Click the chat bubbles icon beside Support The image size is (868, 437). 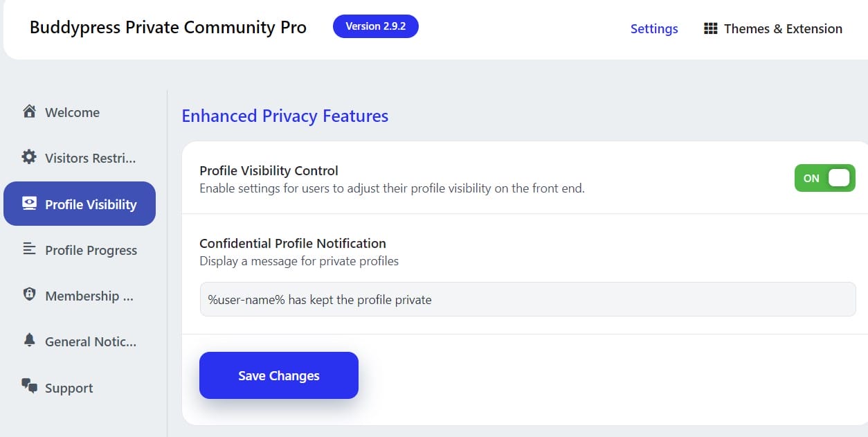point(29,386)
